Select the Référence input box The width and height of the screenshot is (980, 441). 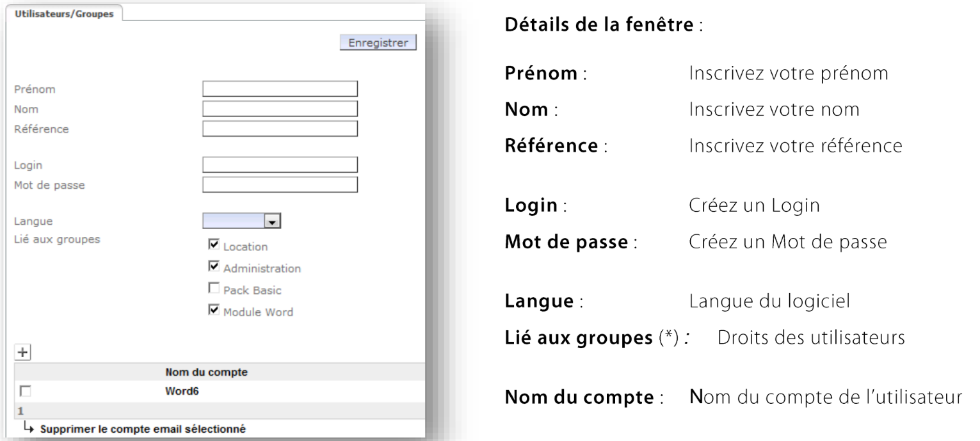click(280, 129)
